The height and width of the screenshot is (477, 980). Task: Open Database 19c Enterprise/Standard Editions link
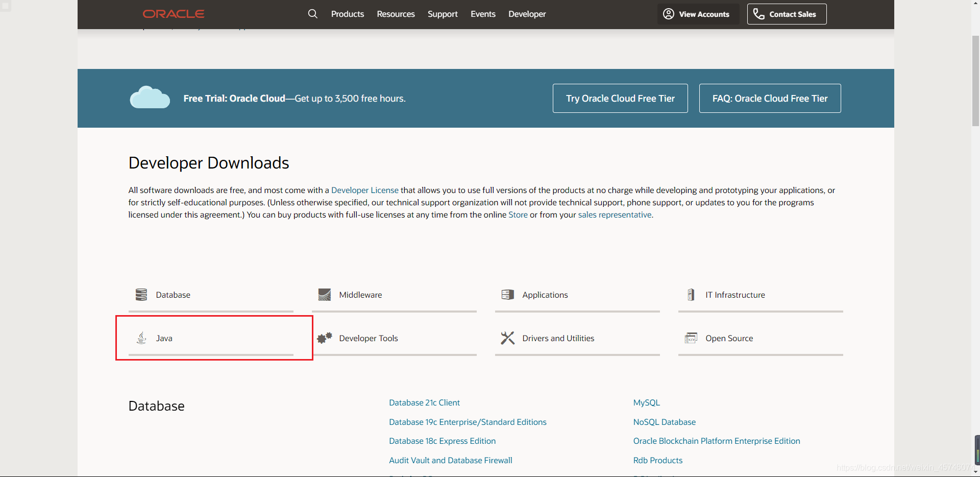pos(468,422)
